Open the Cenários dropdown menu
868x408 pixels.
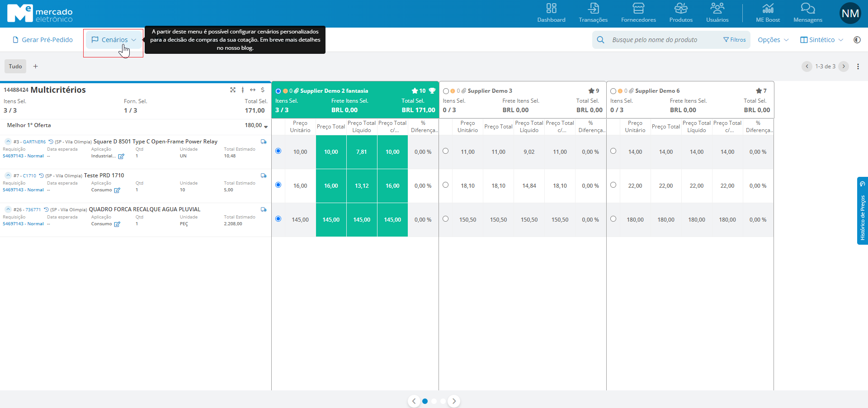click(x=113, y=40)
